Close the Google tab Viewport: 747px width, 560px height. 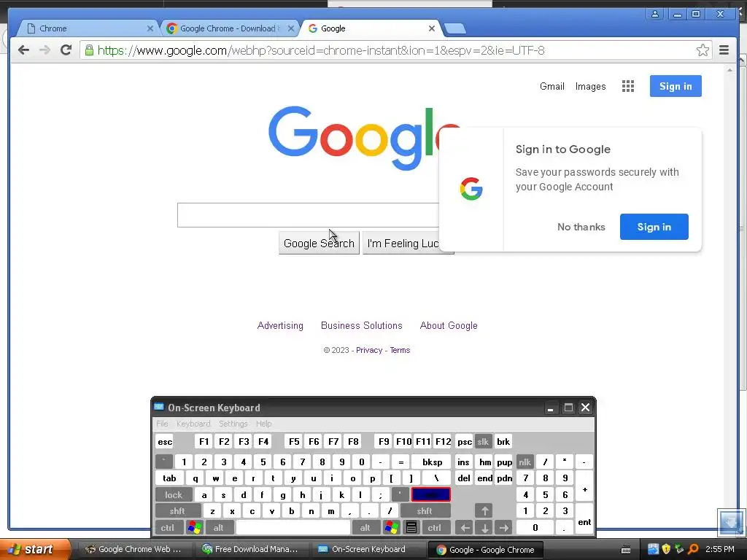(x=432, y=28)
